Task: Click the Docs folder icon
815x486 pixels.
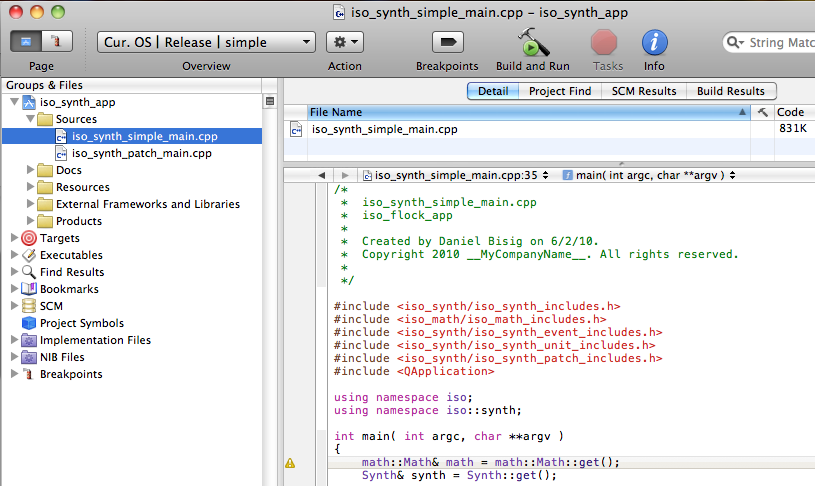Action: pos(45,170)
